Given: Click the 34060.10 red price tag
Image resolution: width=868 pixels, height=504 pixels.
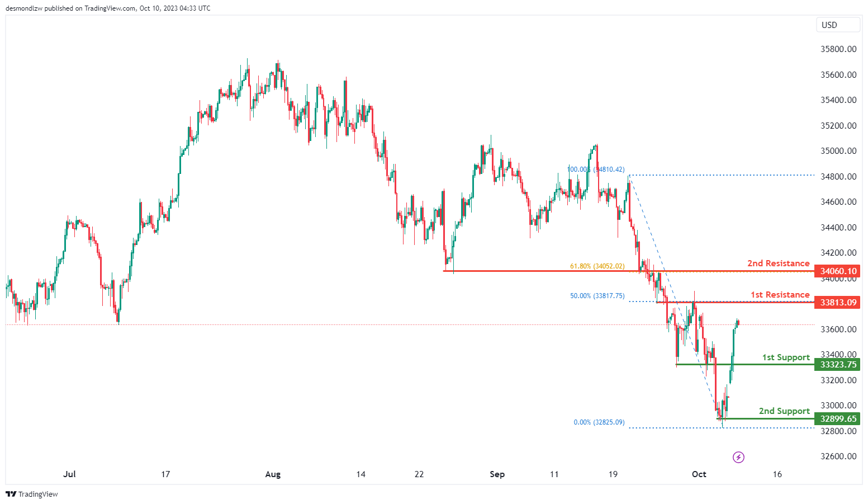Looking at the screenshot, I should click(837, 271).
